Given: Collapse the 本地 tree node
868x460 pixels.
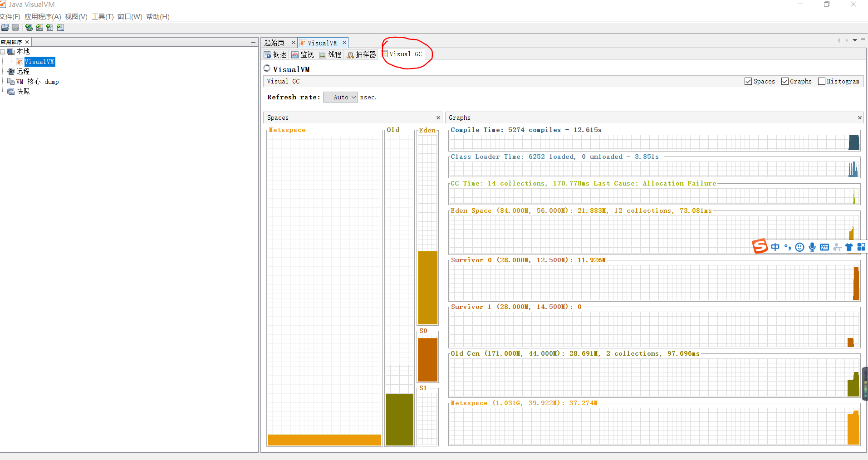Looking at the screenshot, I should pos(3,52).
